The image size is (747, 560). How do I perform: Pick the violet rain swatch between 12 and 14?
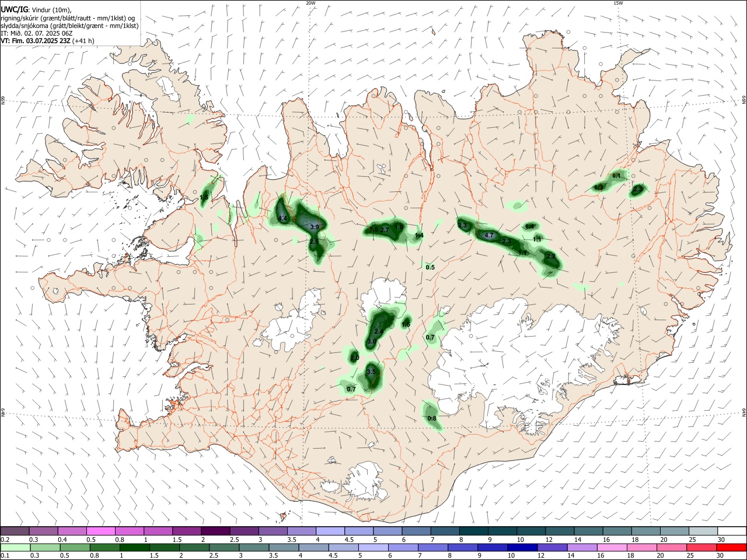(x=552, y=547)
